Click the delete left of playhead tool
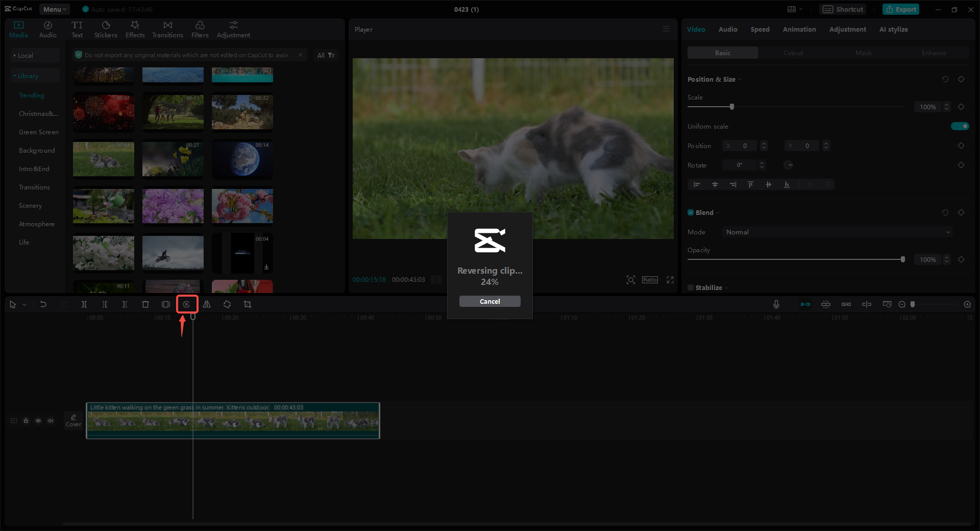The image size is (980, 531). point(105,304)
